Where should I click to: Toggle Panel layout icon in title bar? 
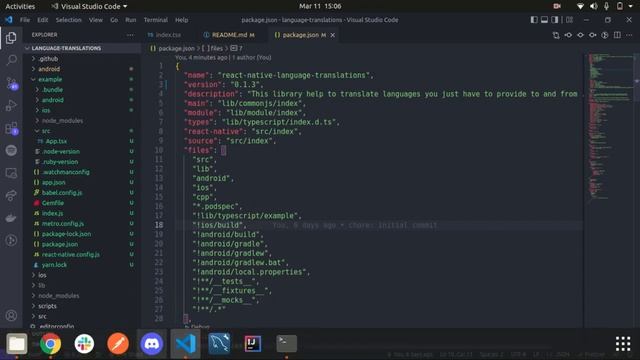click(x=544, y=20)
